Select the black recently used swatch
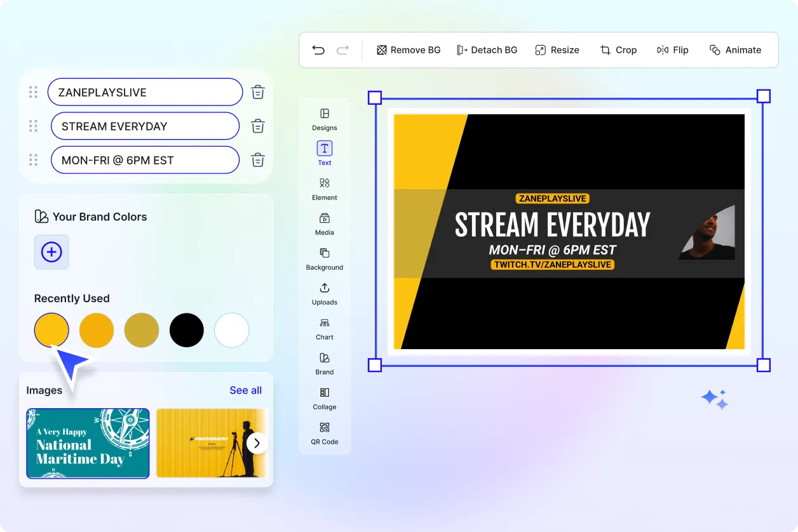Viewport: 798px width, 532px height. pos(186,329)
